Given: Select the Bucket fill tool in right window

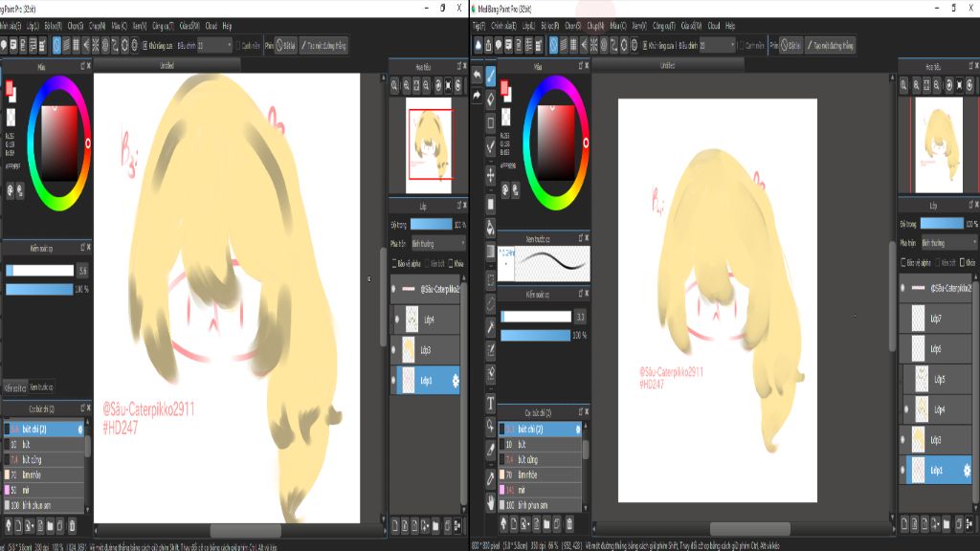Looking at the screenshot, I should point(491,228).
